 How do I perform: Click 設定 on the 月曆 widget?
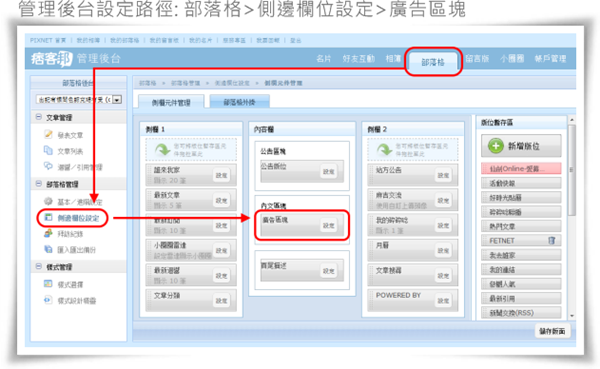[x=443, y=251]
